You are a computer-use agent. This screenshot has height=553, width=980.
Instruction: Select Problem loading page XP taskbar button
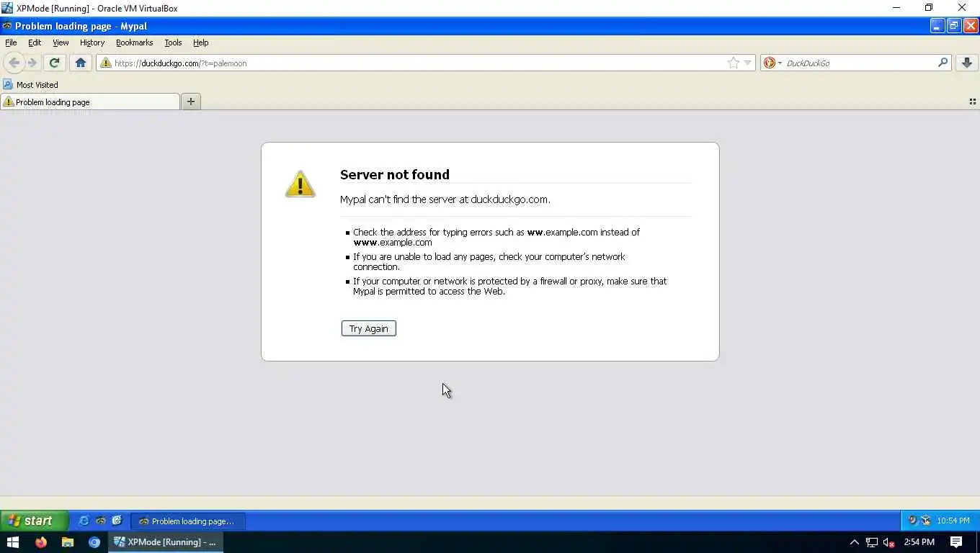coord(187,521)
